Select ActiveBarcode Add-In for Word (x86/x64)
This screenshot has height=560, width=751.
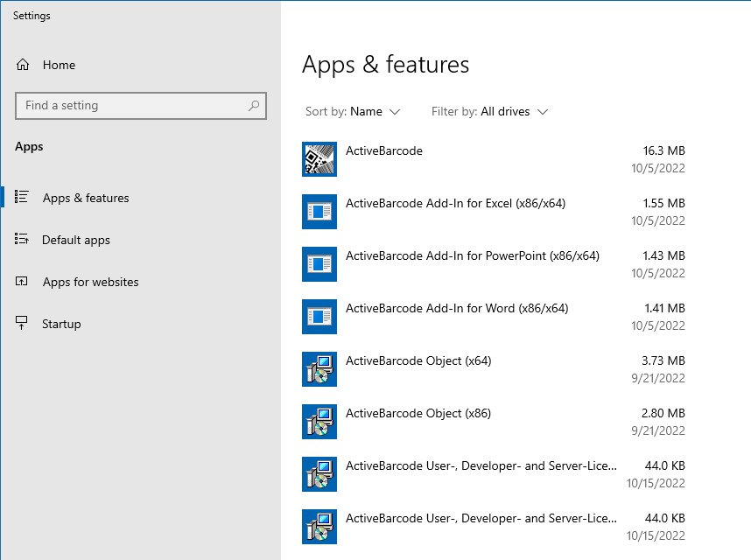494,317
